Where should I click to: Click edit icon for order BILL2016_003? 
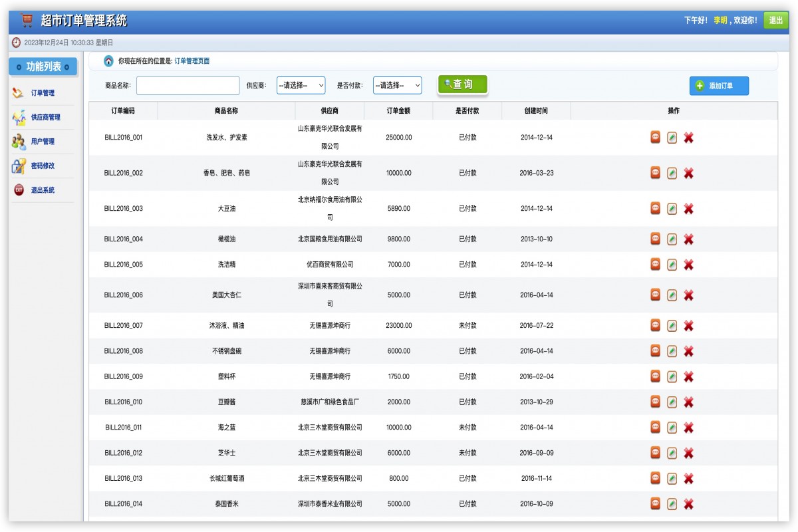coord(672,209)
